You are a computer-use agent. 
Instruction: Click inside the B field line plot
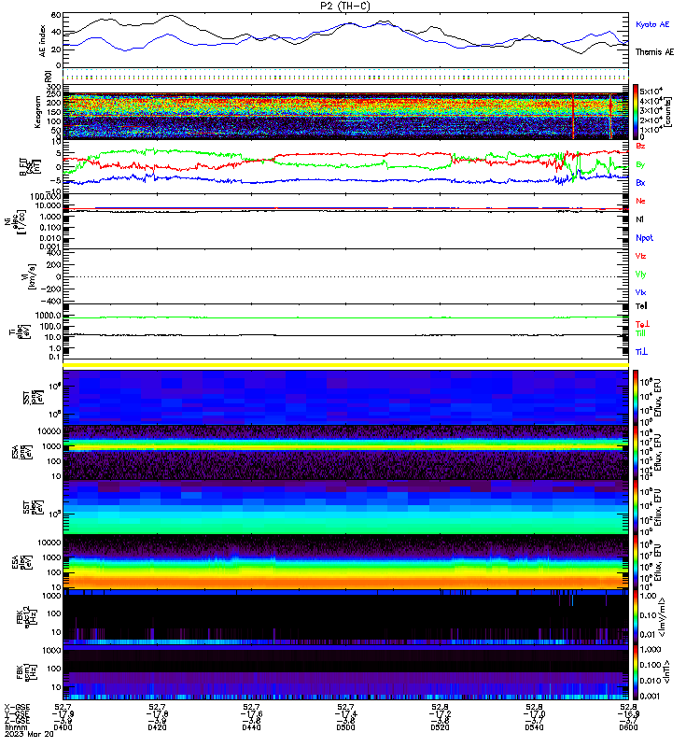[x=345, y=166]
